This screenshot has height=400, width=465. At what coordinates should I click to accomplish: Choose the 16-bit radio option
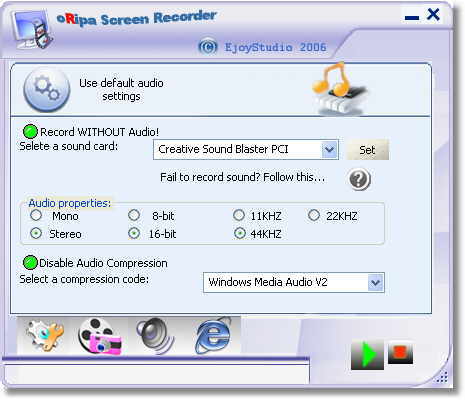tap(134, 233)
